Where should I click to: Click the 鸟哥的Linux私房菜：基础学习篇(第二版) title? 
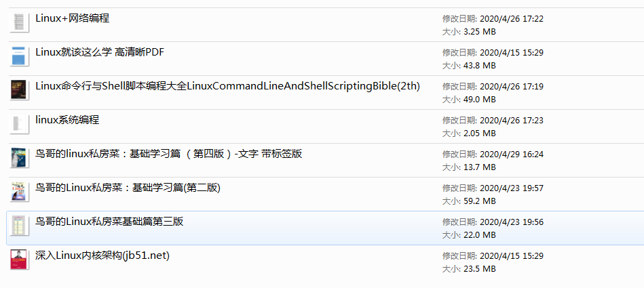coord(128,188)
